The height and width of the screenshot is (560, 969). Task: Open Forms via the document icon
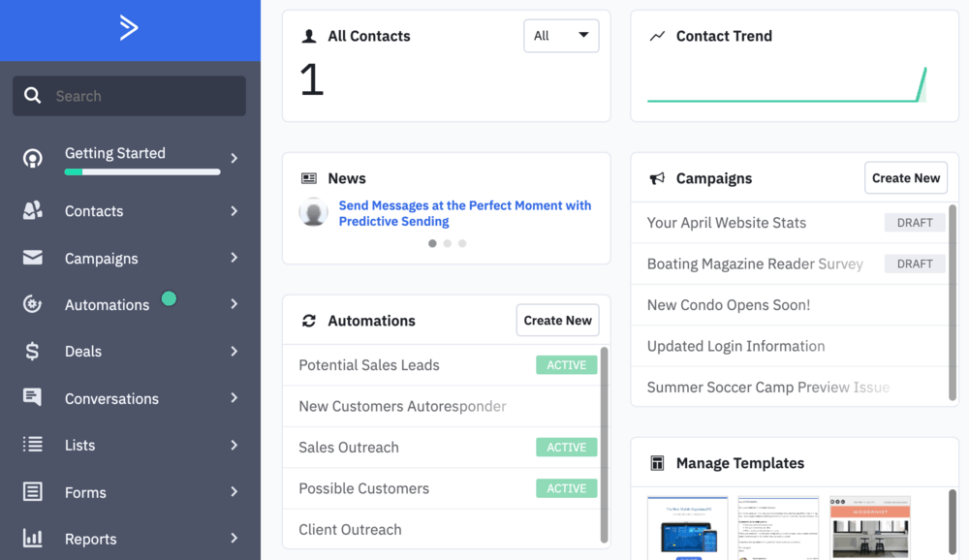(x=34, y=492)
